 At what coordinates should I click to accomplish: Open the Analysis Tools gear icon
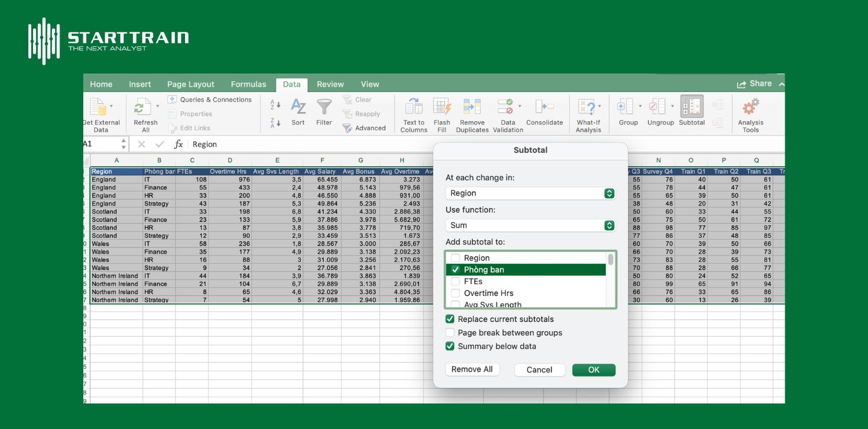coord(751,108)
